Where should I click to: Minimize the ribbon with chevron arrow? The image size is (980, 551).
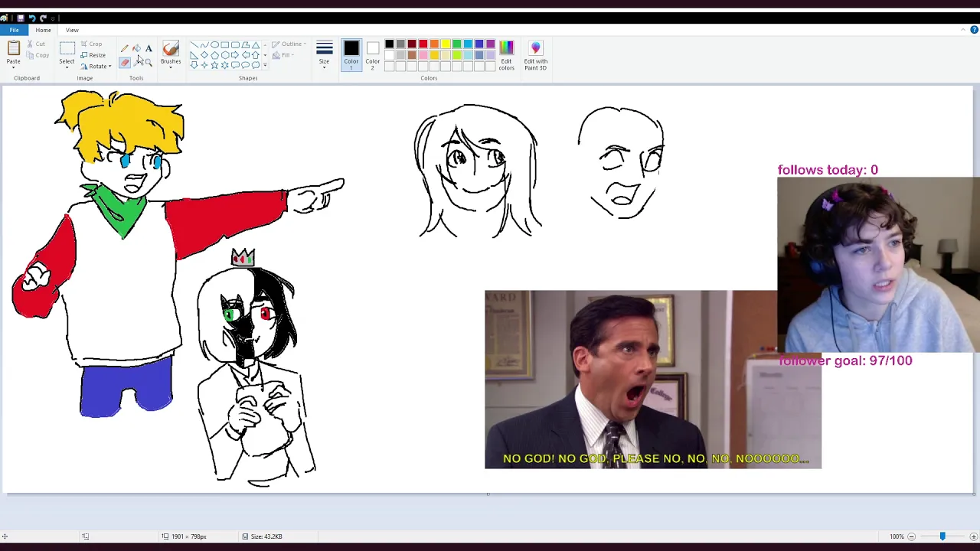point(963,30)
